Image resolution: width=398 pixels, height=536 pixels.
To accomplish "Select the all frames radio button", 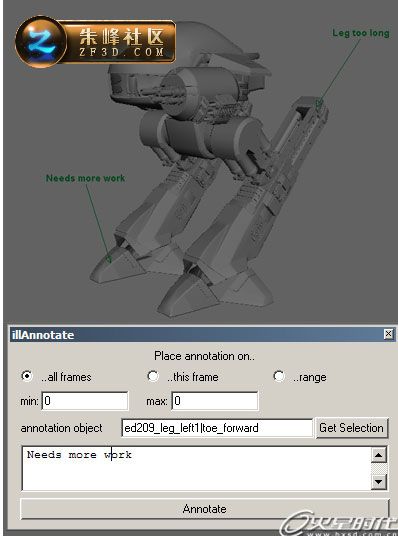I will [26, 376].
